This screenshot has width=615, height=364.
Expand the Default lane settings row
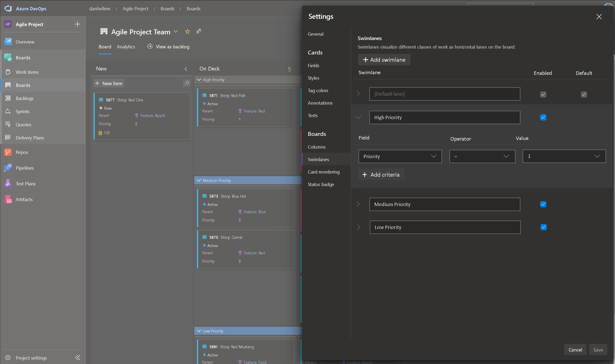tap(358, 94)
